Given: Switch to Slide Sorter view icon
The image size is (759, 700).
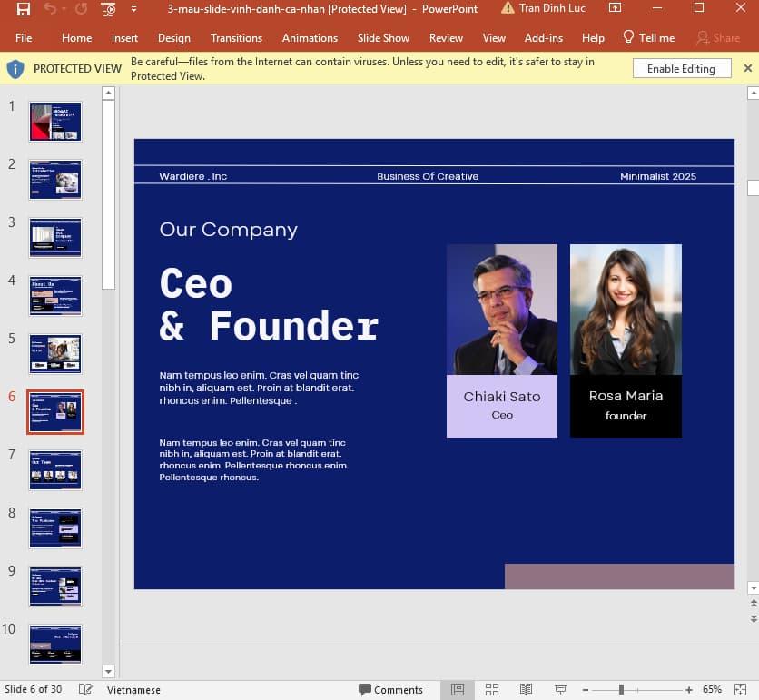Looking at the screenshot, I should click(x=492, y=689).
